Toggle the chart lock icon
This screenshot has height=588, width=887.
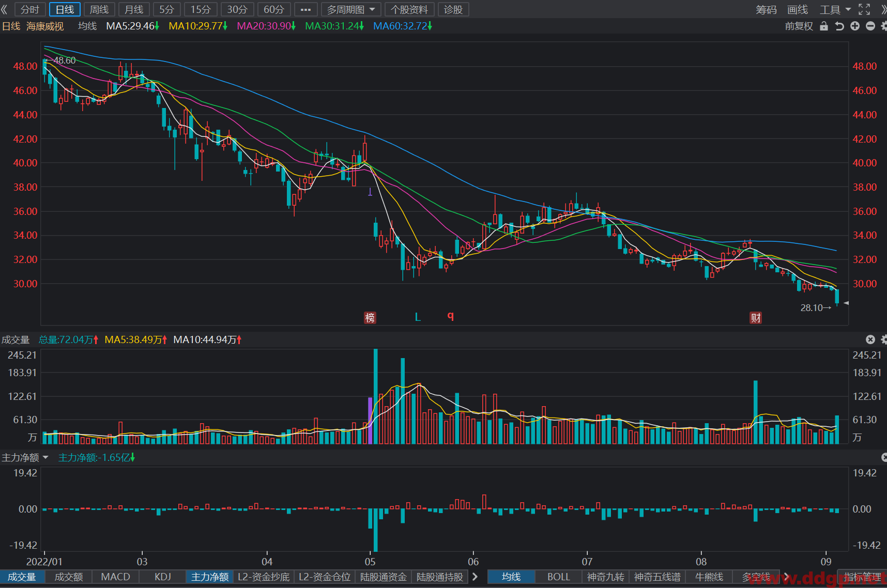coord(824,26)
